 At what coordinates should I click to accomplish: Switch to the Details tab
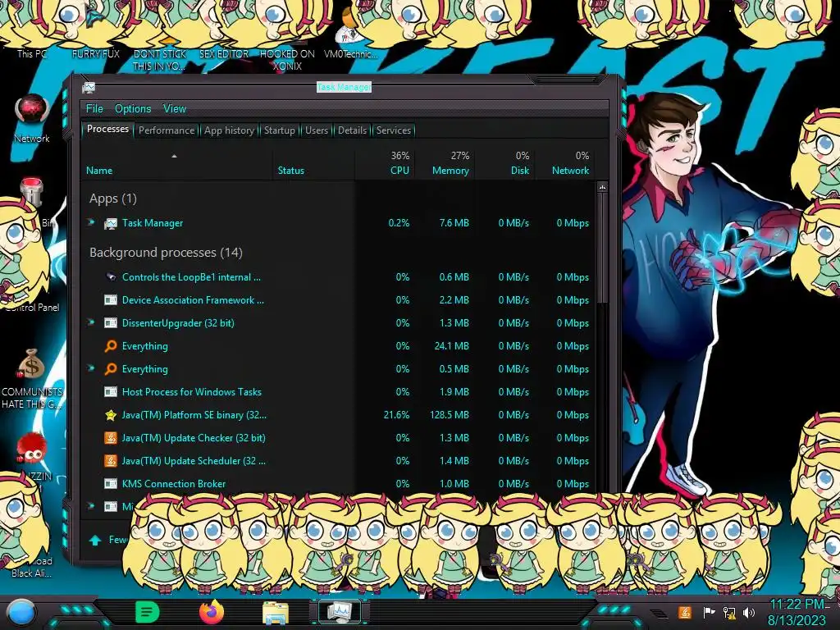(353, 130)
